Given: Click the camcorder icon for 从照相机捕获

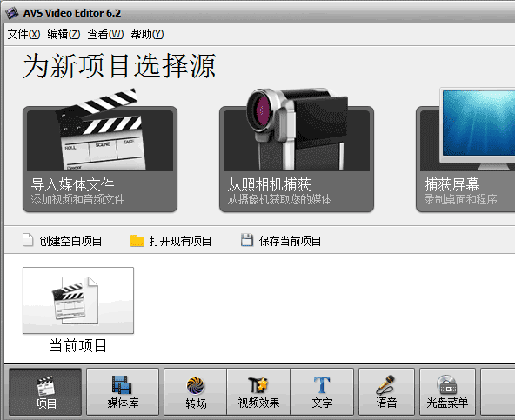Looking at the screenshot, I should (298, 129).
